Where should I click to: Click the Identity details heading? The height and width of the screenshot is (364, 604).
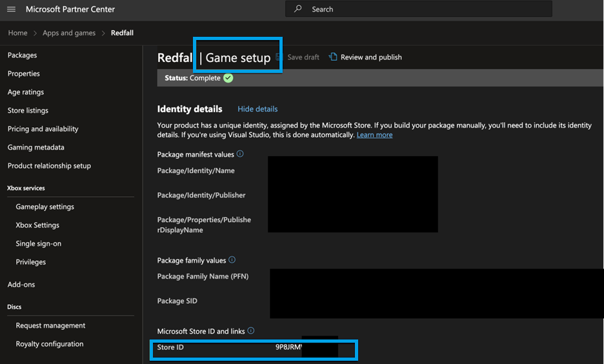(190, 109)
